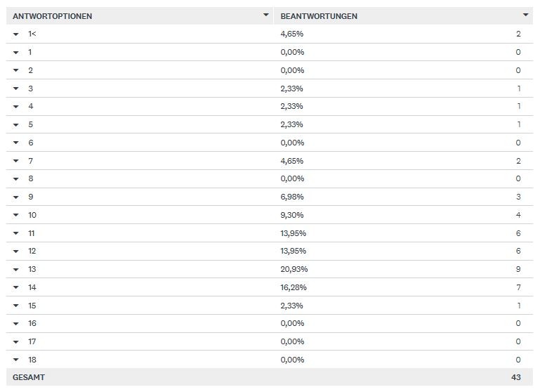Click the total count 43
The image size is (540, 392).
[515, 377]
